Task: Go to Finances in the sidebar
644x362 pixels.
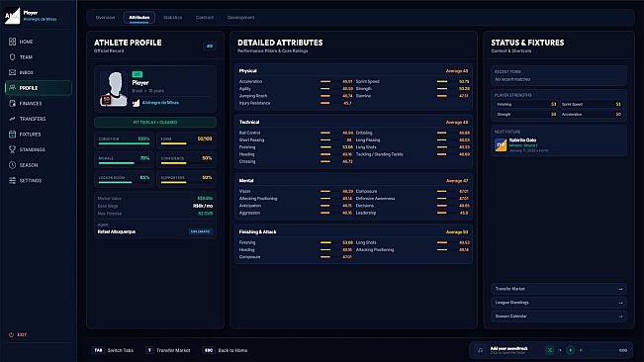Action: [x=39, y=104]
